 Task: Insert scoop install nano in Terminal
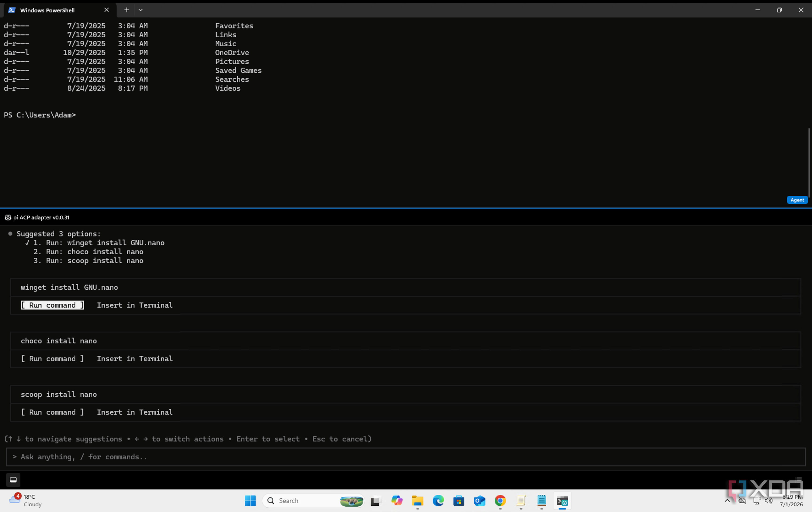click(135, 412)
